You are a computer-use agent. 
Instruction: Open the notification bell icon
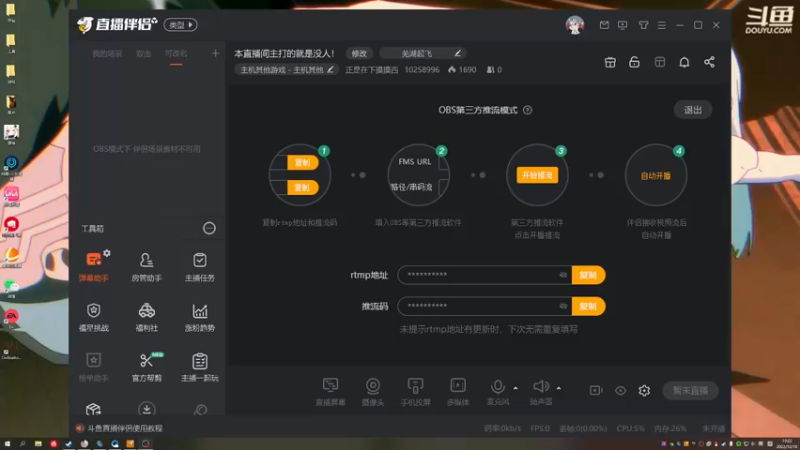click(684, 62)
